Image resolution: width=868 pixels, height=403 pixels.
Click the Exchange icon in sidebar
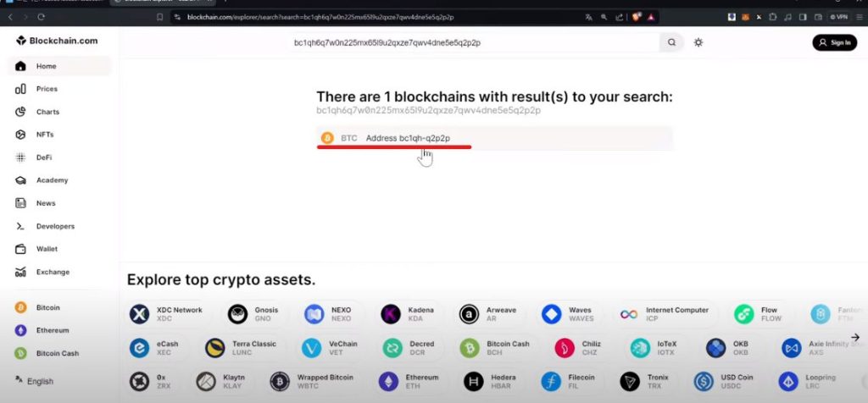tap(21, 272)
